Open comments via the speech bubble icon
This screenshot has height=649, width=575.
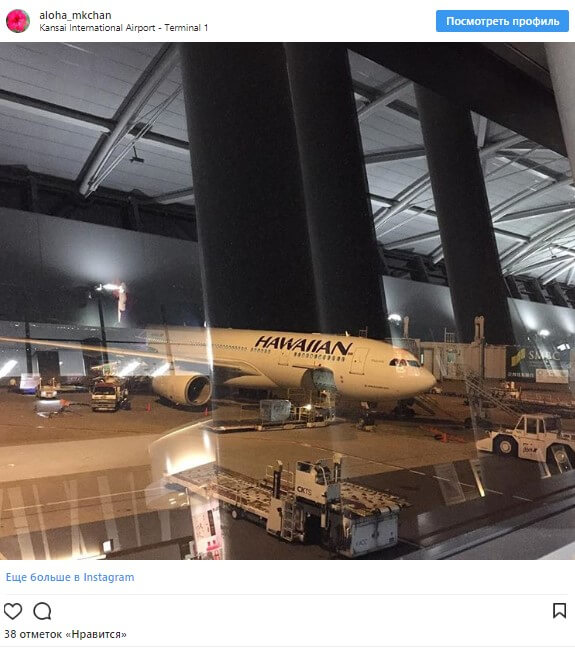click(42, 611)
